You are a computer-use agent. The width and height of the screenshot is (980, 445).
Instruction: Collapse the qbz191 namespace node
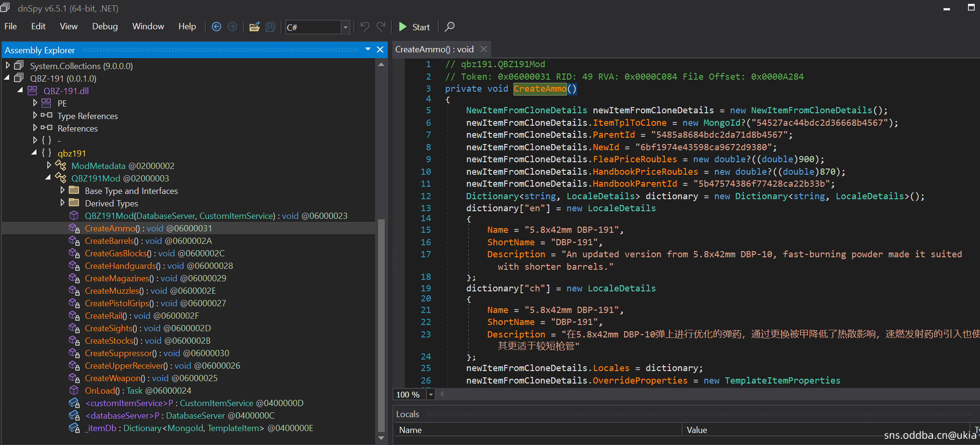pos(34,153)
